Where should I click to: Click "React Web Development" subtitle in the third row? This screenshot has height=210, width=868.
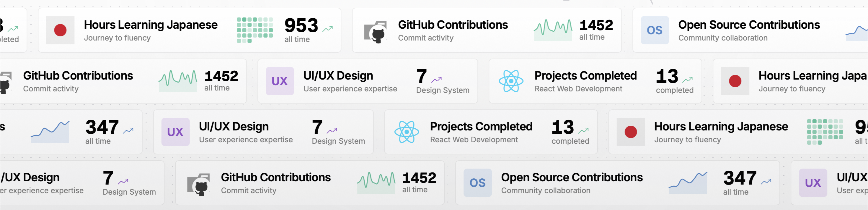click(474, 140)
